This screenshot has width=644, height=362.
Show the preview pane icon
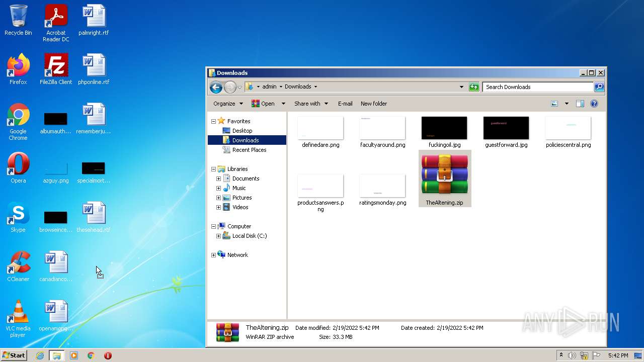(580, 104)
